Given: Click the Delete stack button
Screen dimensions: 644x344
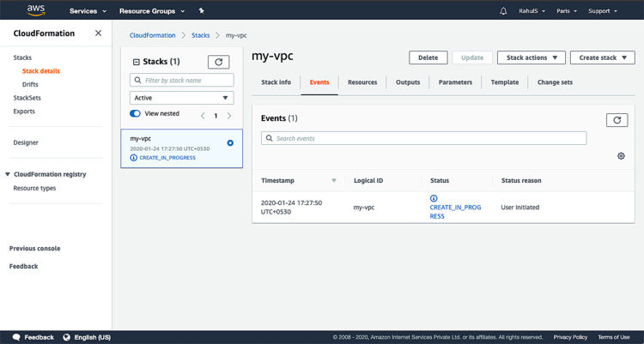Looking at the screenshot, I should click(428, 57).
